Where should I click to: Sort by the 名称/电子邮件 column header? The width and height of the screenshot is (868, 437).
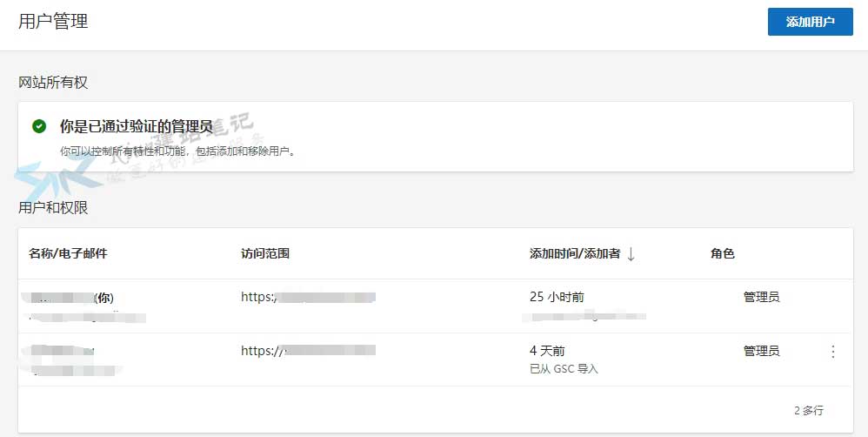coord(68,253)
